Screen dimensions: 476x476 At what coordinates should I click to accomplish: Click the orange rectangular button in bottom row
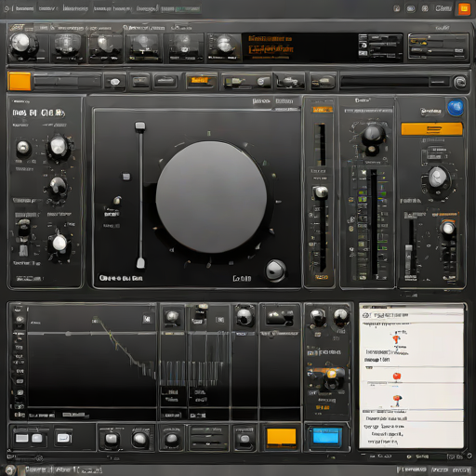(282, 436)
